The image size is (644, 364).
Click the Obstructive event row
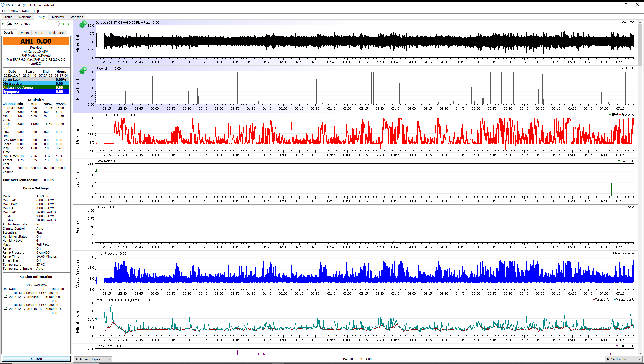[x=36, y=83]
